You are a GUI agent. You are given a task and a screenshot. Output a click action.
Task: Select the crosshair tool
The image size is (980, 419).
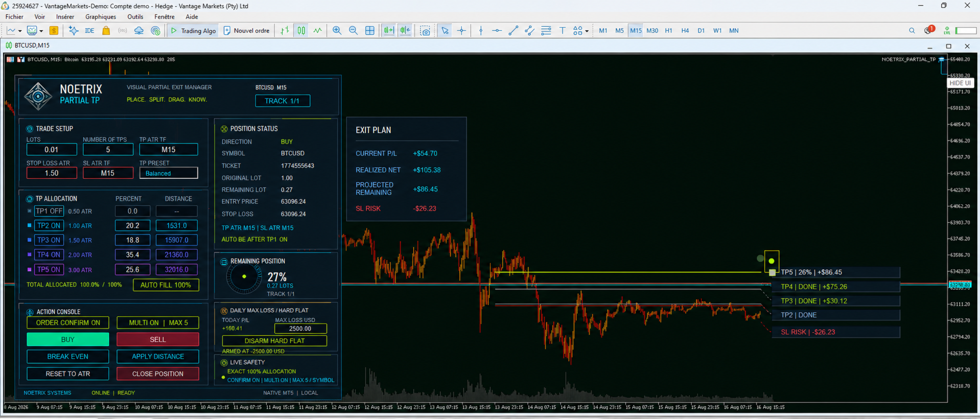461,31
